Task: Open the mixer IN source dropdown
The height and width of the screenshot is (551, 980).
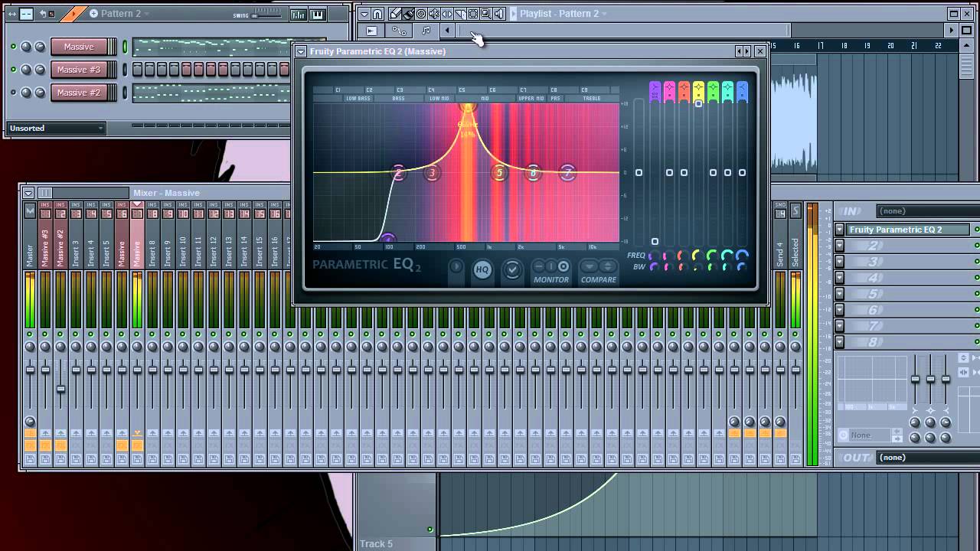Action: point(928,210)
